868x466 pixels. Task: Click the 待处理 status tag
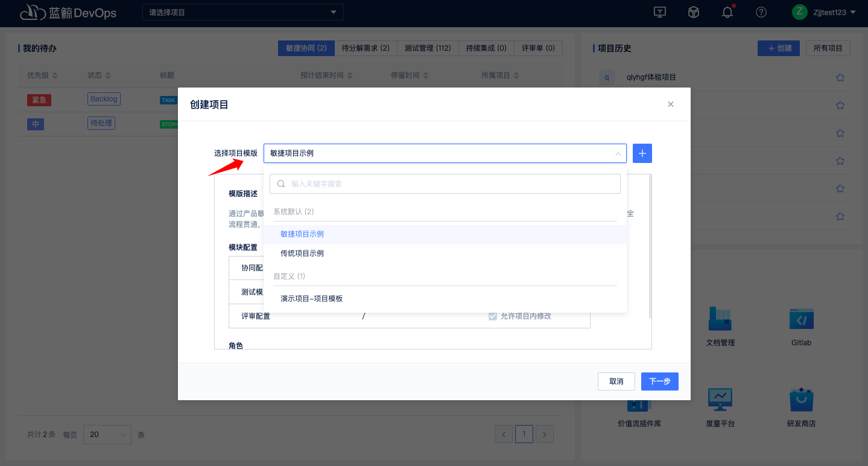point(101,123)
